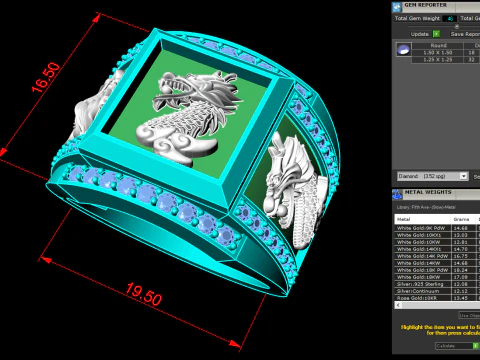
Task: Click the Gem Reporter panel icon
Action: 397,7
